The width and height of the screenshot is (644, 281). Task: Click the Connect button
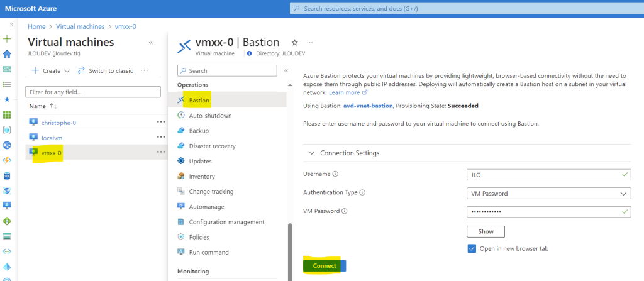(x=325, y=265)
